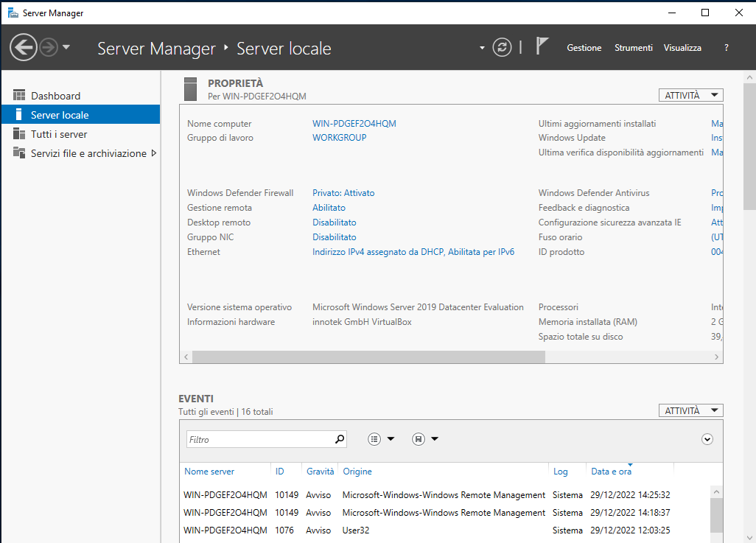
Task: Click Privato: Attivato firewall link
Action: pos(343,193)
